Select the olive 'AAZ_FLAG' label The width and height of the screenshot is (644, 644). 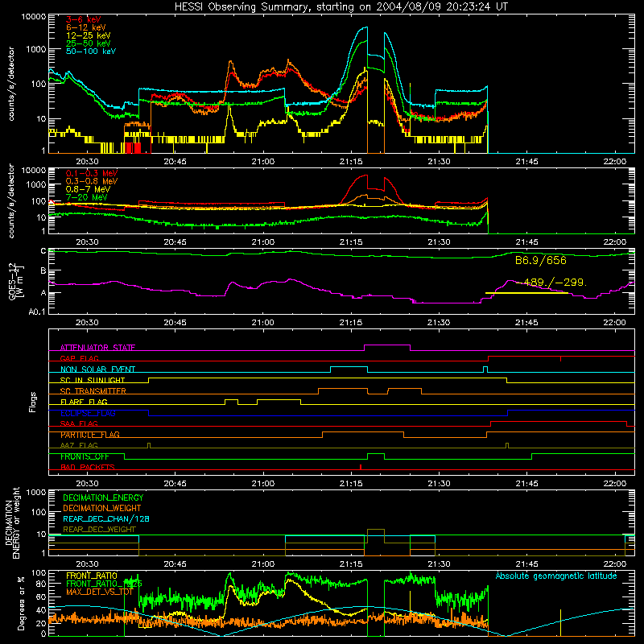(79, 445)
